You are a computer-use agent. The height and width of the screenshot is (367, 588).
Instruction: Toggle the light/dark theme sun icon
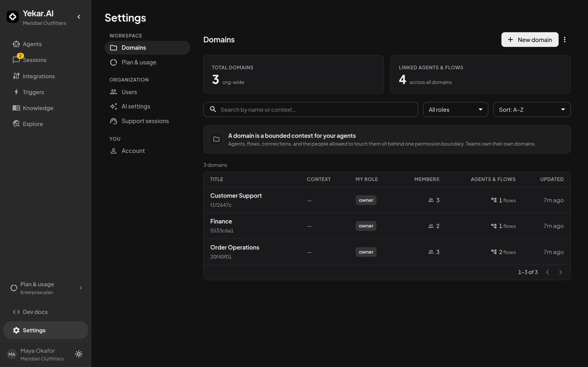click(79, 354)
